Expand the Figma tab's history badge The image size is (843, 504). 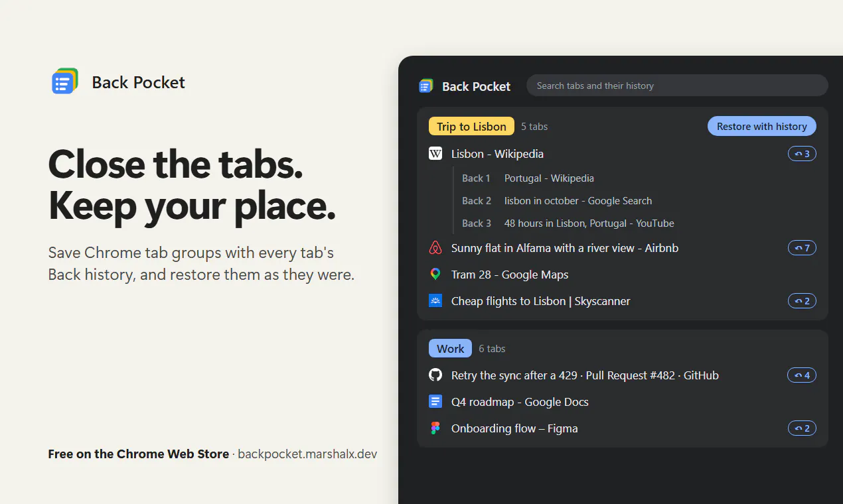point(802,428)
